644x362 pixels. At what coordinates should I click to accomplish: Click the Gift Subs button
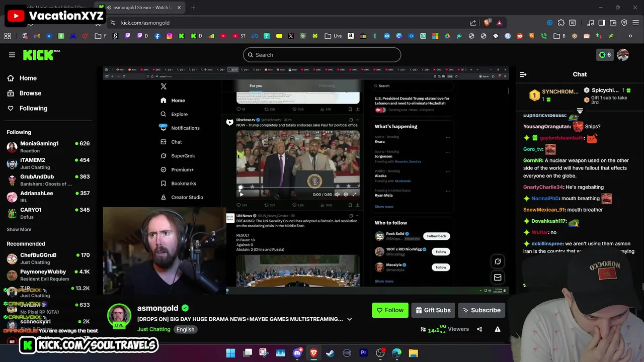click(433, 310)
